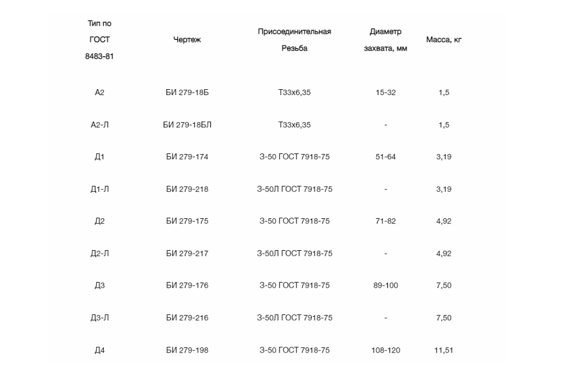Select the mass value 11,51
Viewport: 579px width, 392px height.
click(444, 350)
